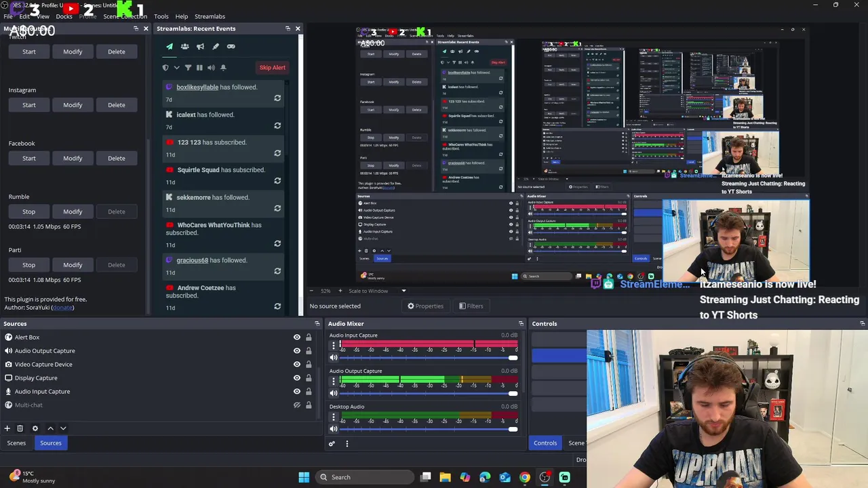The height and width of the screenshot is (488, 868).
Task: Open the Docks menu
Action: pyautogui.click(x=64, y=16)
